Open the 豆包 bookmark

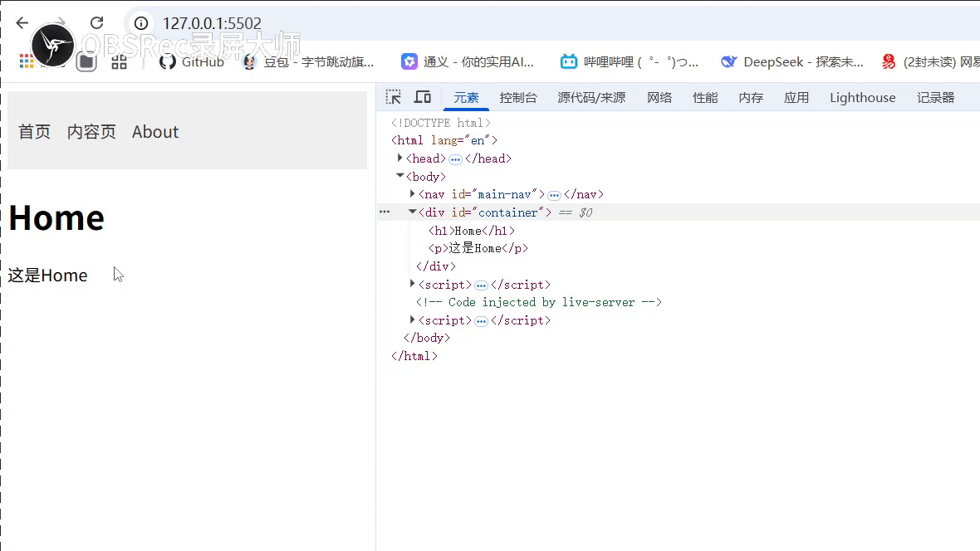(x=308, y=62)
